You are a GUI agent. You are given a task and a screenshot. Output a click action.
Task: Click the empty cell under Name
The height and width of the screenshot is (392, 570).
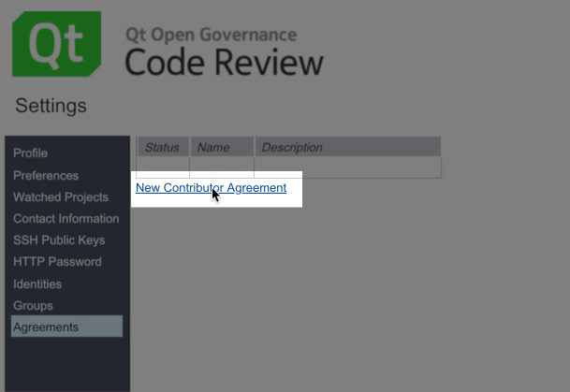click(x=221, y=167)
